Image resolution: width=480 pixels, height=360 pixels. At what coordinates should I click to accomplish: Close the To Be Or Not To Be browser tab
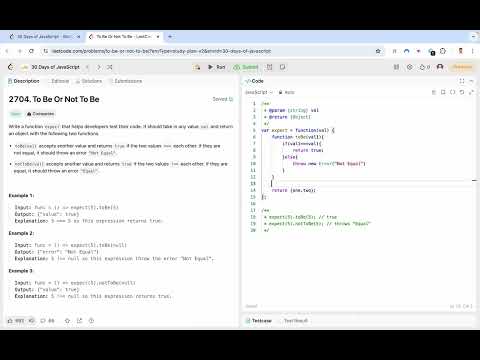pyautogui.click(x=158, y=36)
